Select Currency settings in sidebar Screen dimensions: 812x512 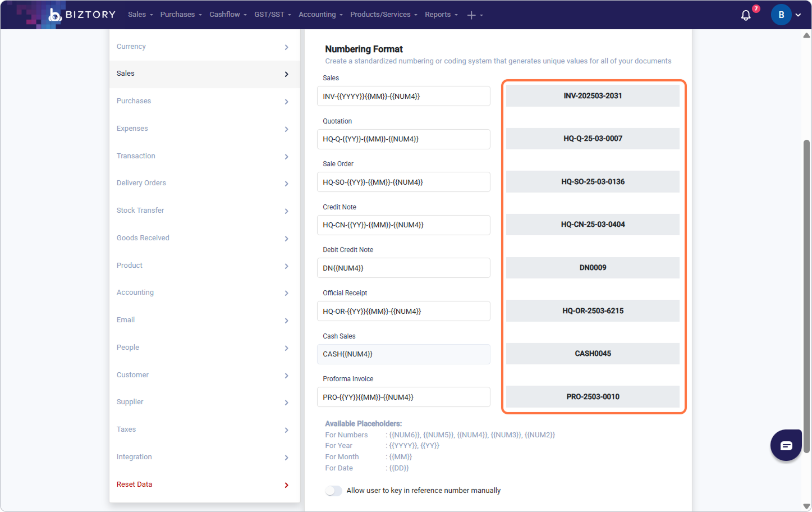[x=205, y=47]
